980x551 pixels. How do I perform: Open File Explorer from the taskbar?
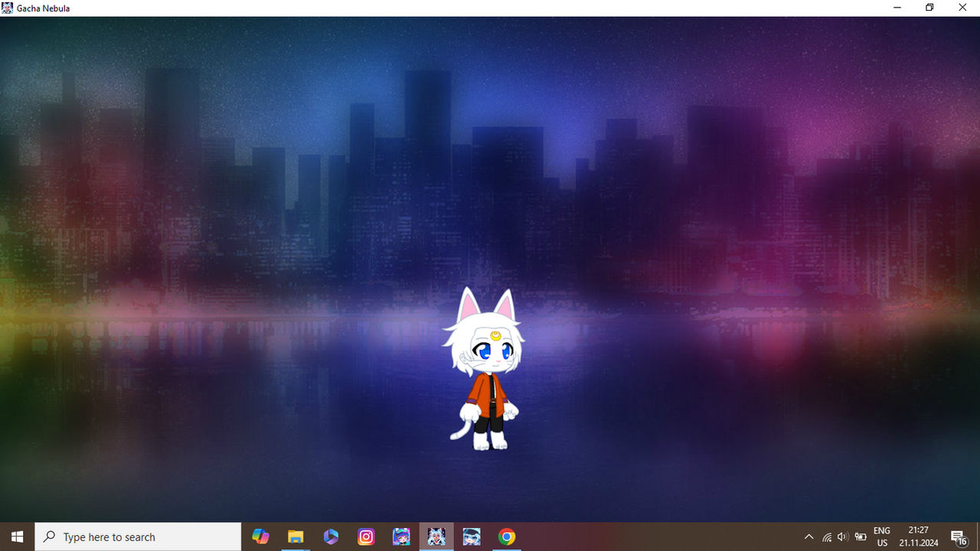click(296, 536)
